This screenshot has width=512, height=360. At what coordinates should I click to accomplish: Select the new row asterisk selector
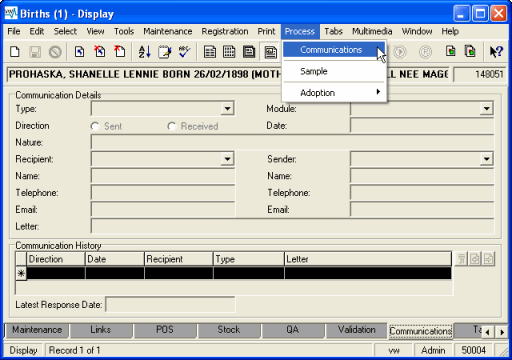point(21,273)
